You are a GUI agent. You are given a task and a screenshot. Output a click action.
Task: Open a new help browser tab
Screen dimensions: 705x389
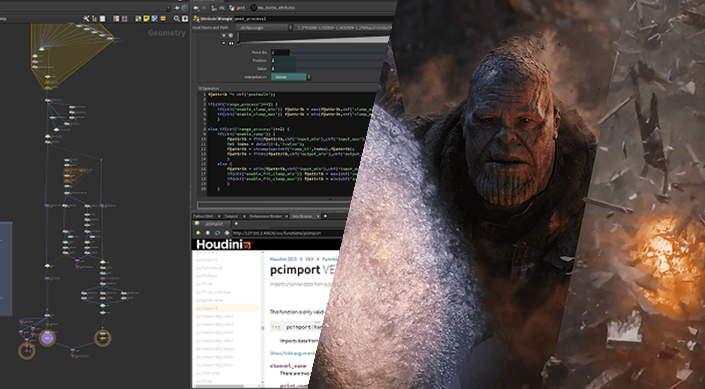click(x=236, y=224)
